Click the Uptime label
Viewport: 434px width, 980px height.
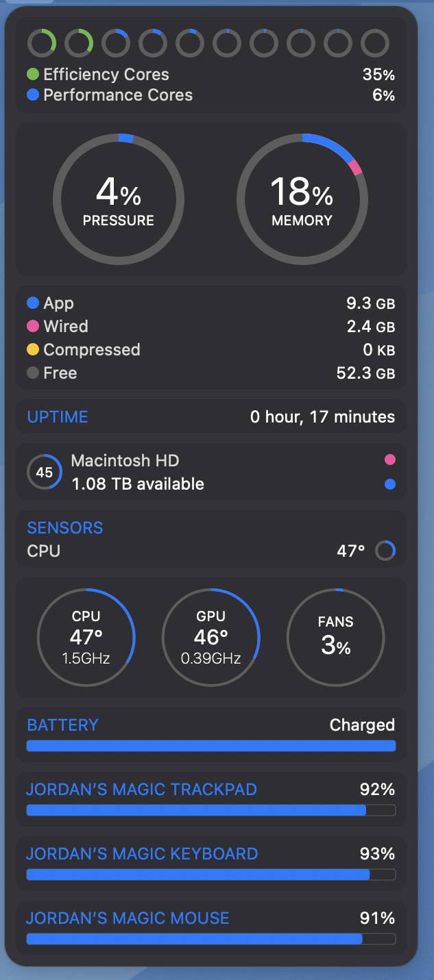click(58, 417)
